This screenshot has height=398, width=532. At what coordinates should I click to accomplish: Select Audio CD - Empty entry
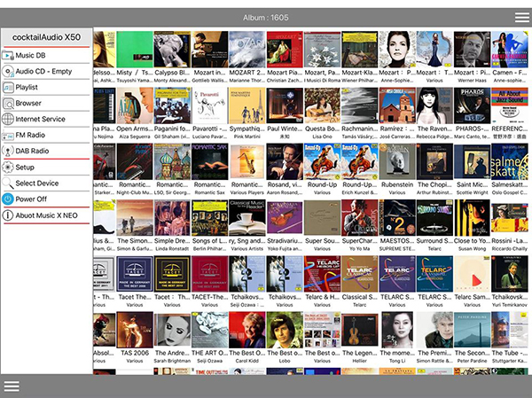(46, 71)
